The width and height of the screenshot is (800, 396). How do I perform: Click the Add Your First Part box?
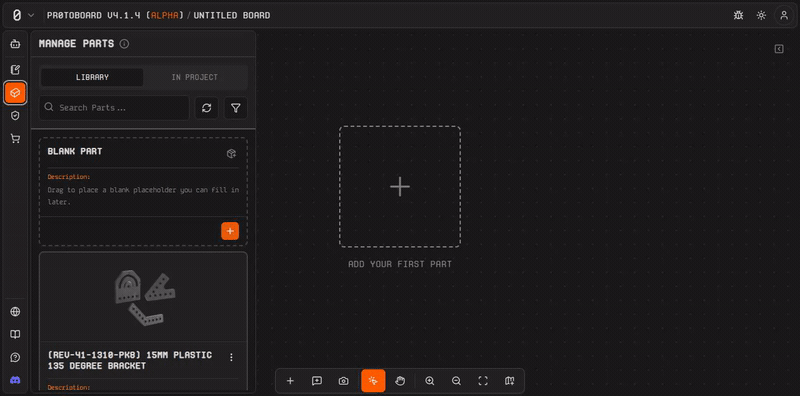400,187
